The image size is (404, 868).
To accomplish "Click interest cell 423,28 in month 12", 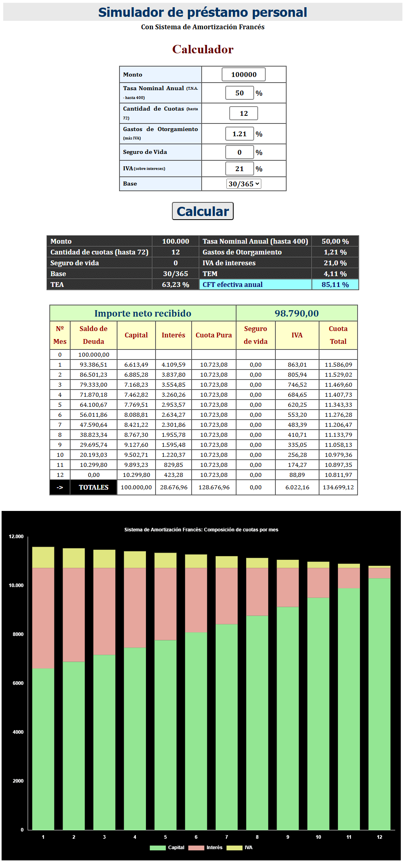I will (x=173, y=475).
